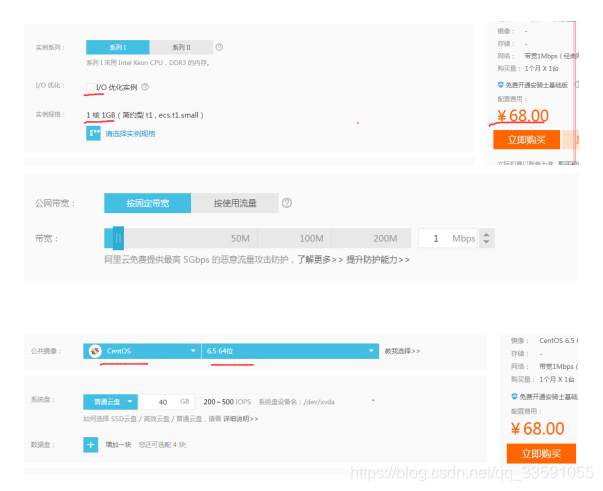603x491 pixels.
Task: Set the bandwidth slider to 200M
Action: (385, 239)
